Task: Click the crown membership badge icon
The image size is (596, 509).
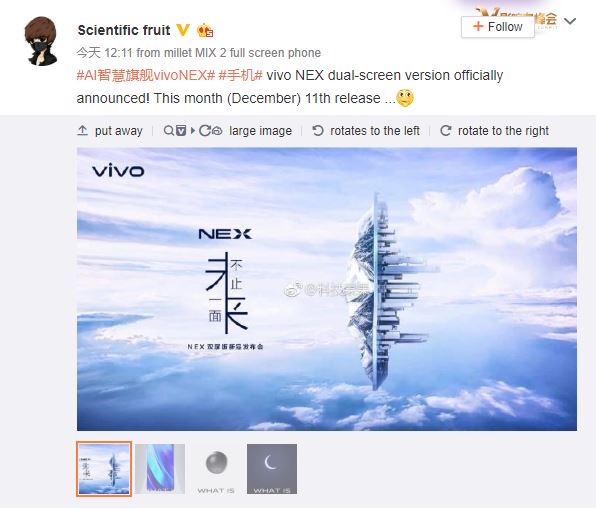Action: (x=205, y=30)
